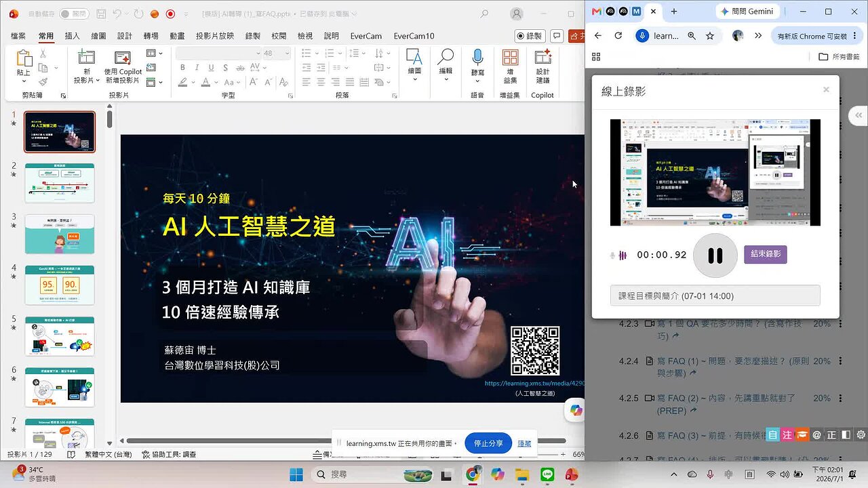868x488 pixels.
Task: Click the 錄製 record button in ribbon
Action: (530, 36)
